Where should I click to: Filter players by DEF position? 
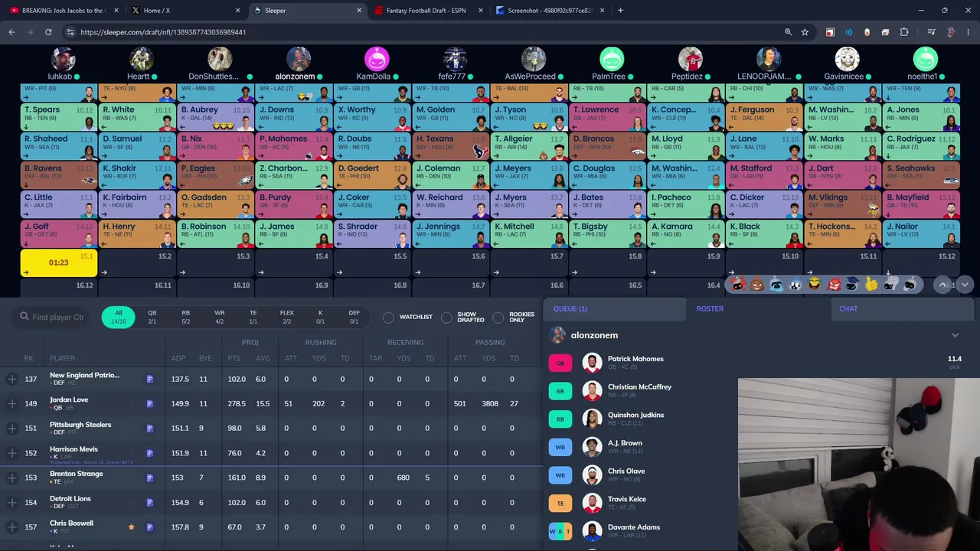[x=354, y=317]
